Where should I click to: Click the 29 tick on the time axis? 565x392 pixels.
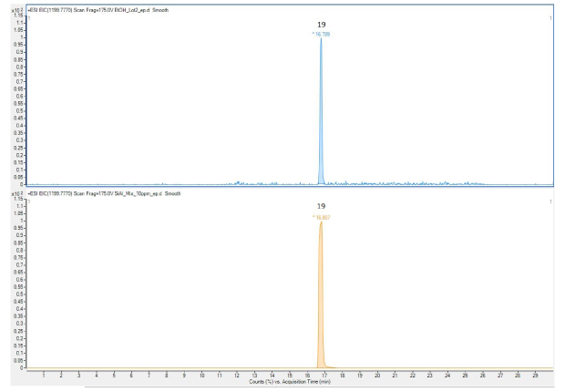tap(535, 376)
